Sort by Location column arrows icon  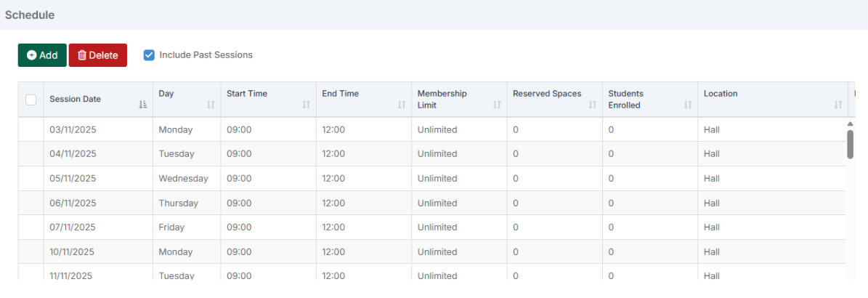click(x=838, y=105)
